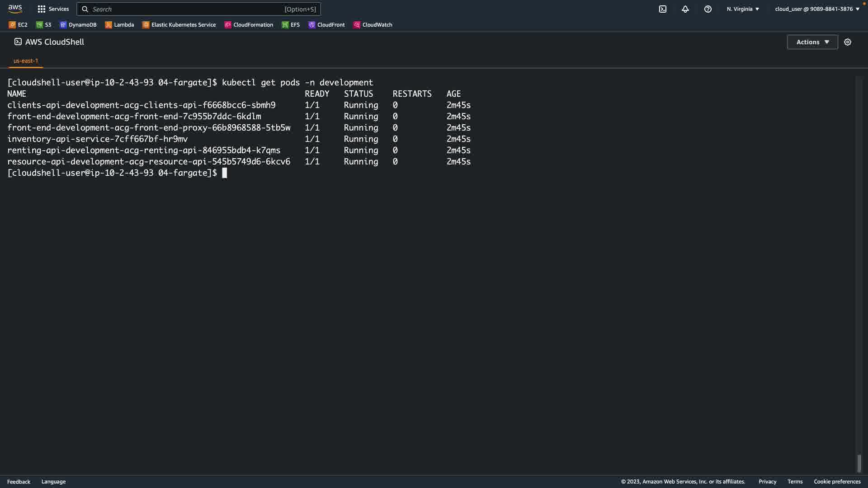Open the Lambda favorites shortcut

[x=120, y=25]
